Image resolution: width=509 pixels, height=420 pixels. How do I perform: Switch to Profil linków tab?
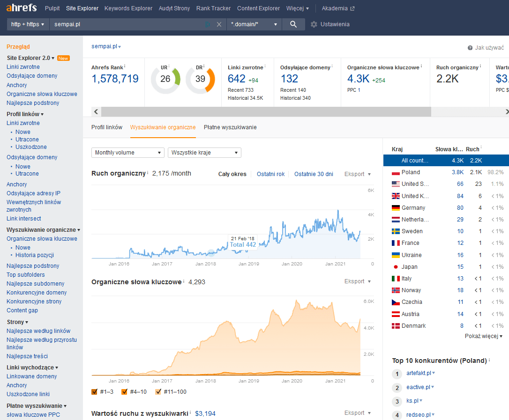pos(107,127)
